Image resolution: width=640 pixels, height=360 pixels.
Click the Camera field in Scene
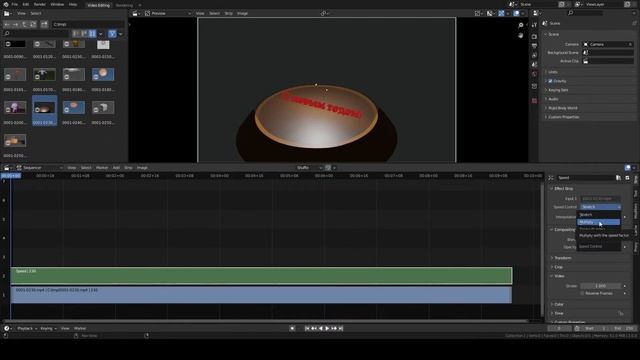tap(608, 44)
